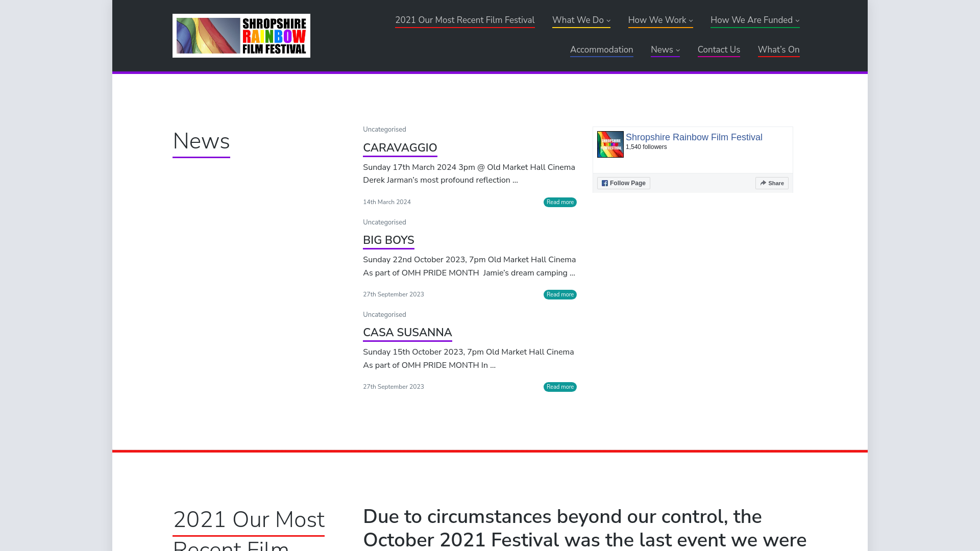This screenshot has width=980, height=551.
Task: Expand the News menu chevron
Action: 677,51
